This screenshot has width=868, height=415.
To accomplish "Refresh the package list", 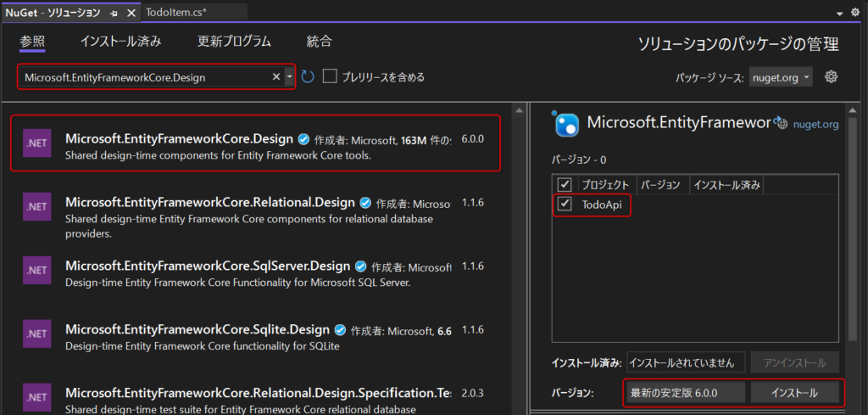I will point(308,76).
